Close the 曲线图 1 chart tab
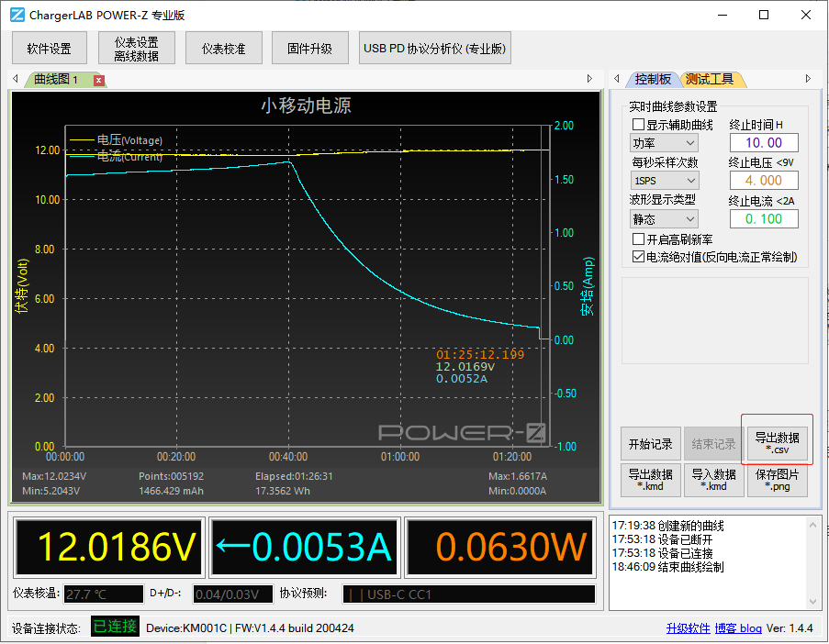 (98, 80)
